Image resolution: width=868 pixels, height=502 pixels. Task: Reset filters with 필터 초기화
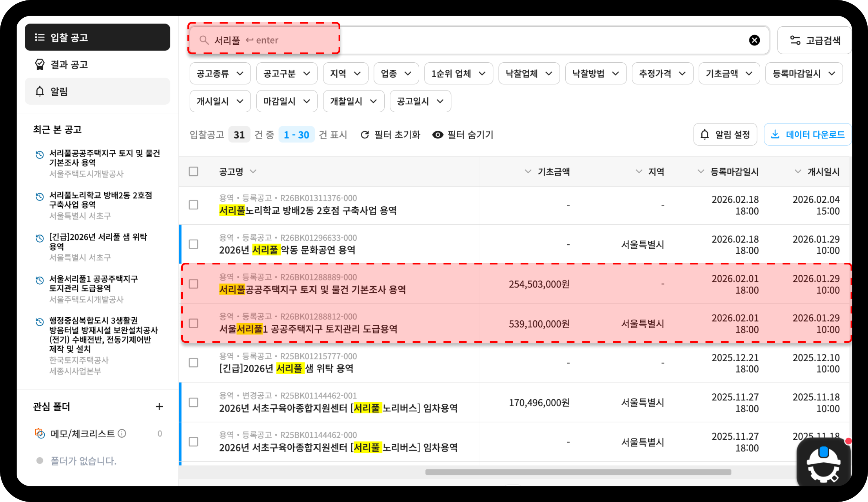pos(390,135)
